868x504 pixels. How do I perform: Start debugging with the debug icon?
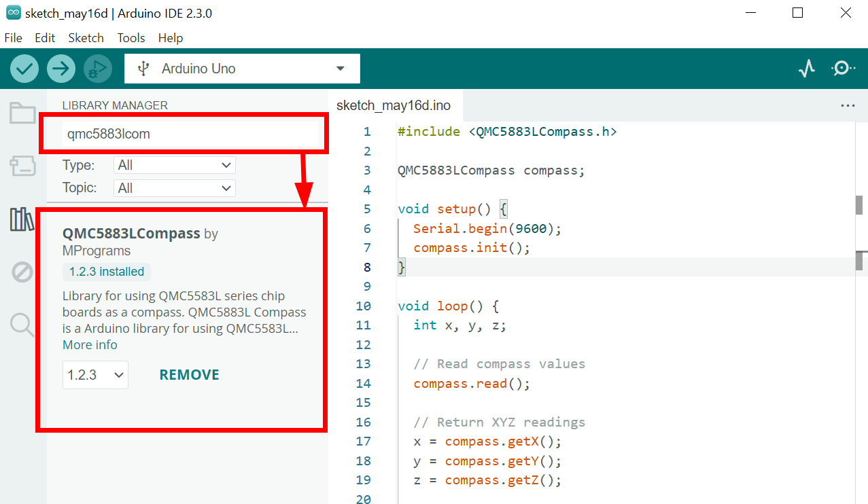[x=98, y=69]
